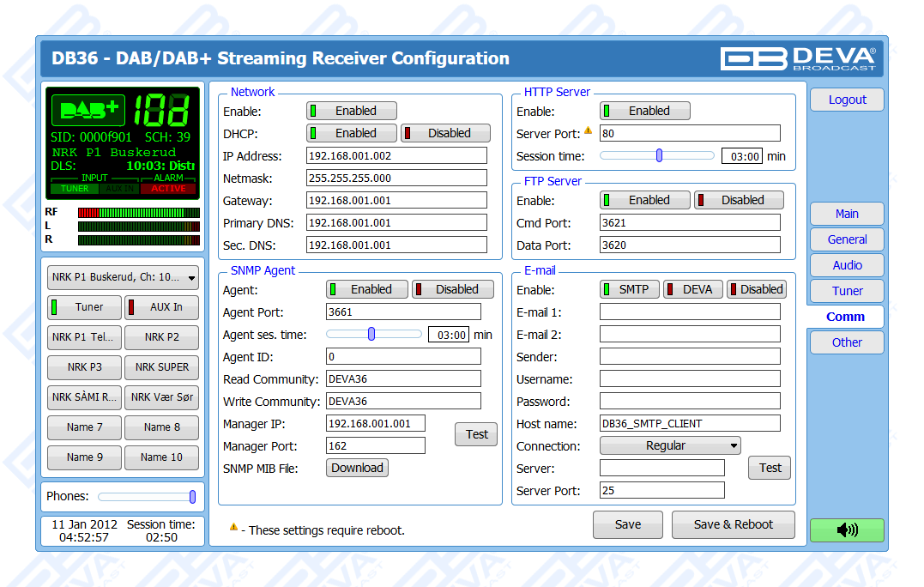Open the Audio settings tab

point(847,265)
